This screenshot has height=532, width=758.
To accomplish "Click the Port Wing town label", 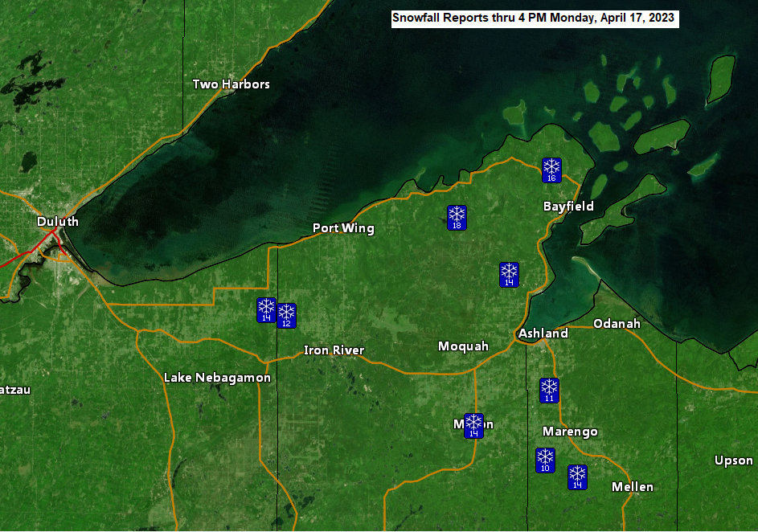I will pyautogui.click(x=343, y=228).
